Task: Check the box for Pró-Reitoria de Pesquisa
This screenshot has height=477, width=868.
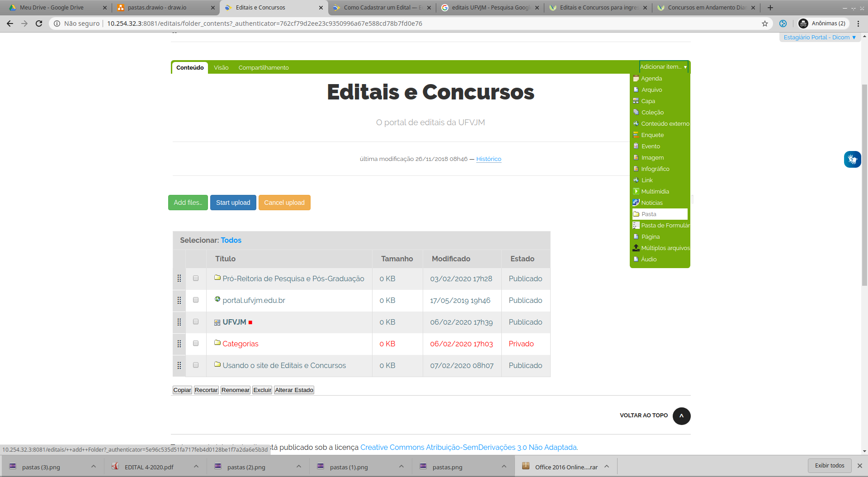Action: [x=196, y=279]
